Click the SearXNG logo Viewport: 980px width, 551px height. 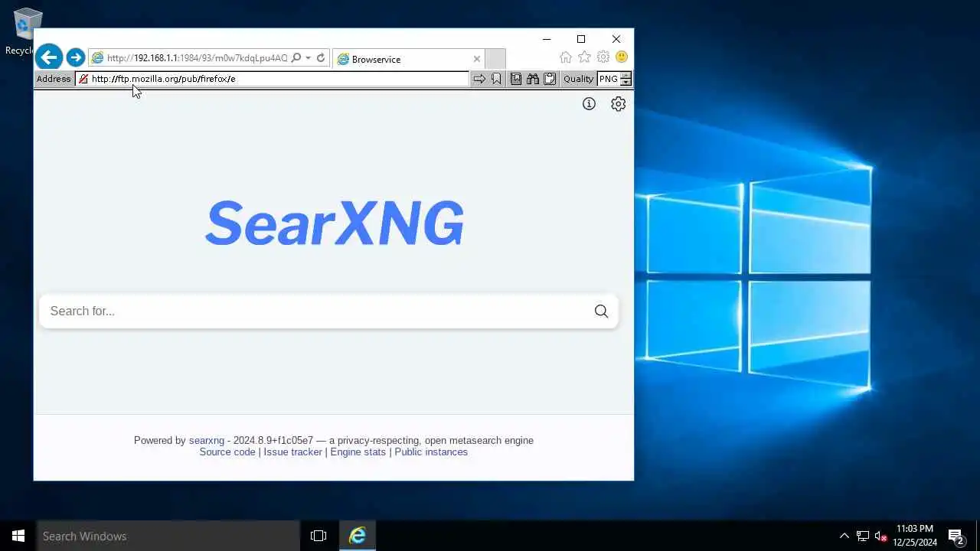335,223
